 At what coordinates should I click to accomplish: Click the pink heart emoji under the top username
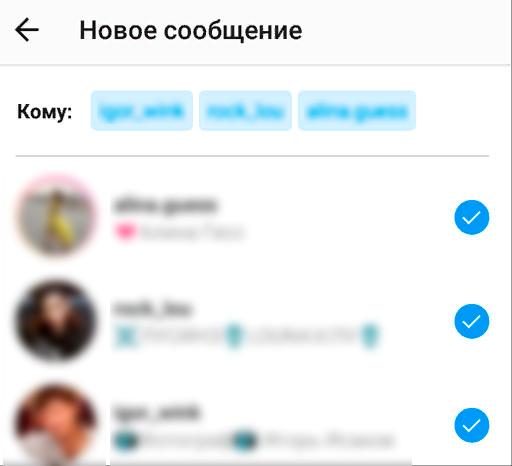(125, 231)
